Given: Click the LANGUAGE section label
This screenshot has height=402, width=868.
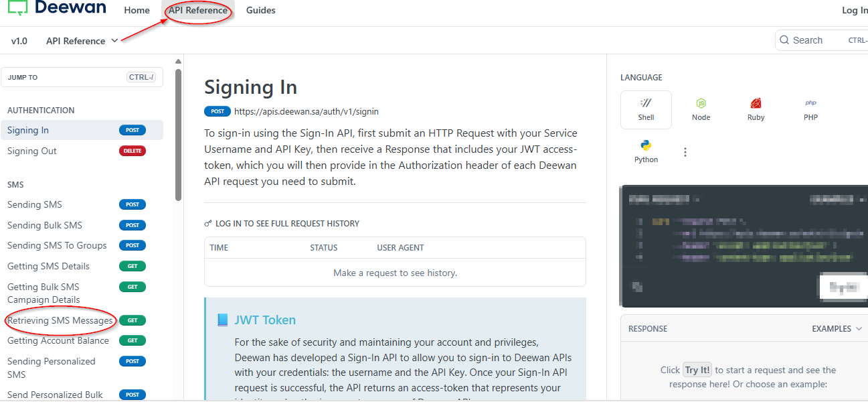Looking at the screenshot, I should 641,78.
